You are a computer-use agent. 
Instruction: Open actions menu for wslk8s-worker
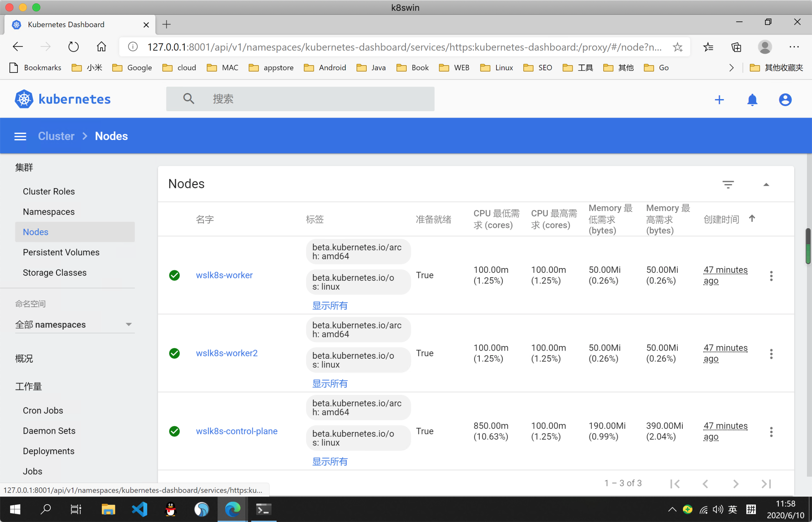pyautogui.click(x=771, y=275)
